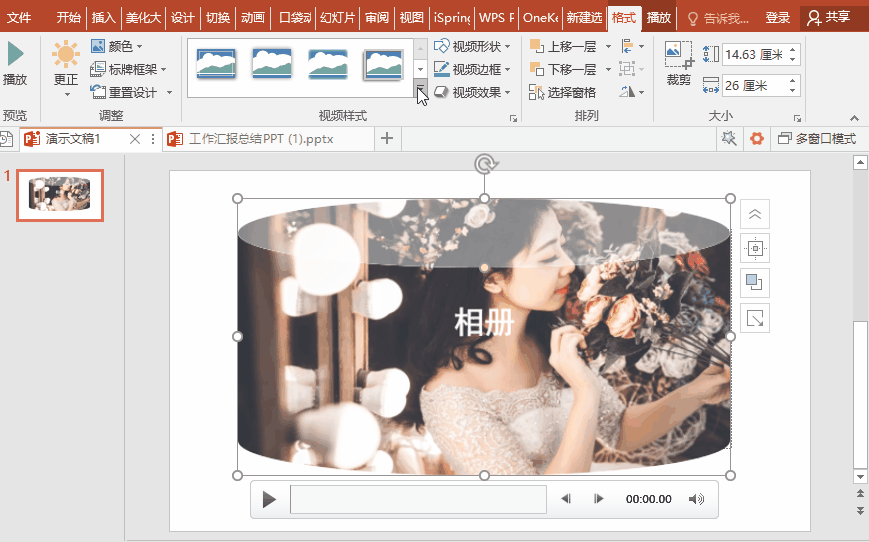Click the rotation handle above the video

coord(485,164)
